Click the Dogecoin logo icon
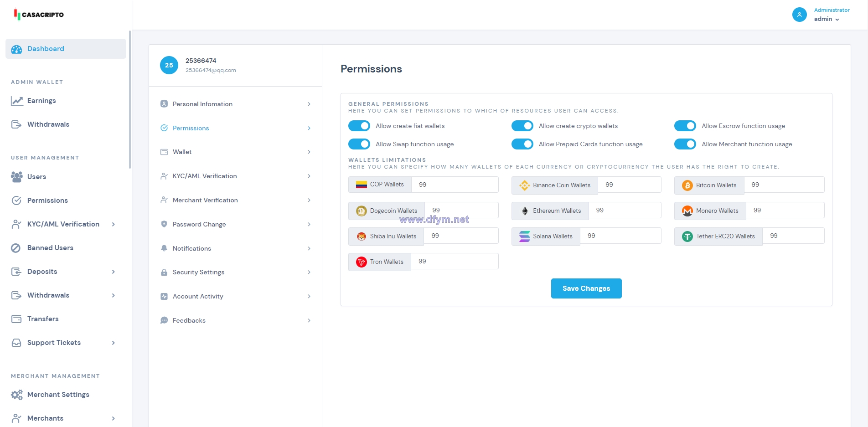868x427 pixels. [362, 211]
